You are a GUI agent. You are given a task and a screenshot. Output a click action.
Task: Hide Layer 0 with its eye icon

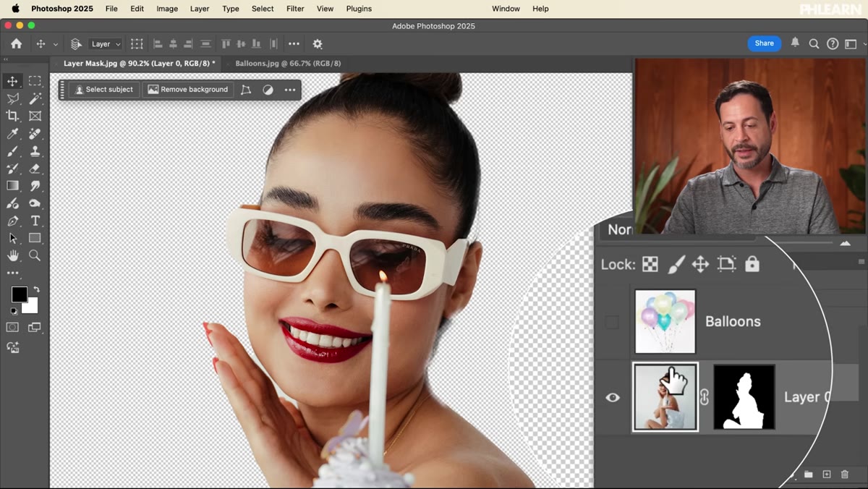[x=613, y=397]
